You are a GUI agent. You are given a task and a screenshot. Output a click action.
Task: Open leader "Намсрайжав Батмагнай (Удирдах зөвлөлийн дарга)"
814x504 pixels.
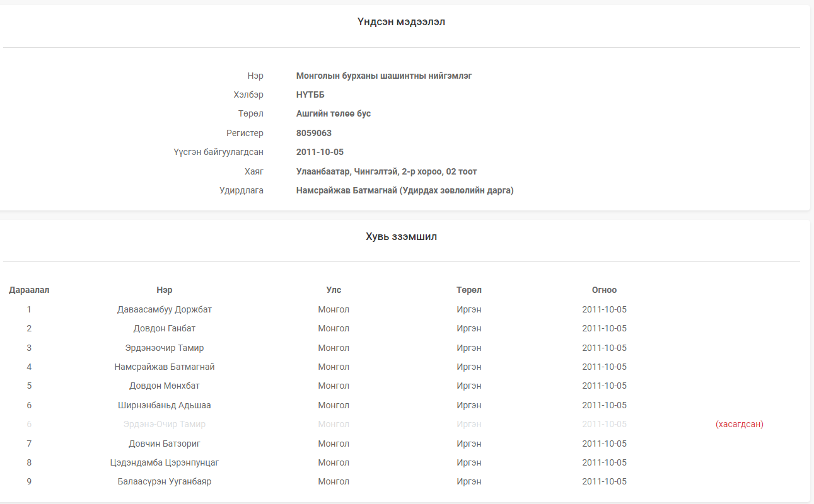pos(404,190)
